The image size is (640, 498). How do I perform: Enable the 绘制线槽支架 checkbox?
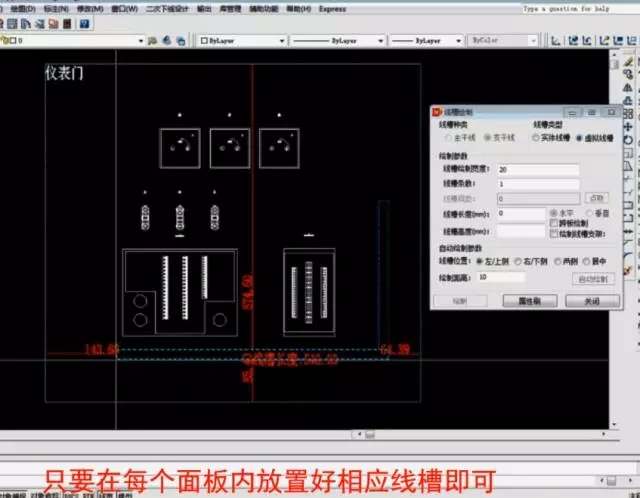click(554, 234)
